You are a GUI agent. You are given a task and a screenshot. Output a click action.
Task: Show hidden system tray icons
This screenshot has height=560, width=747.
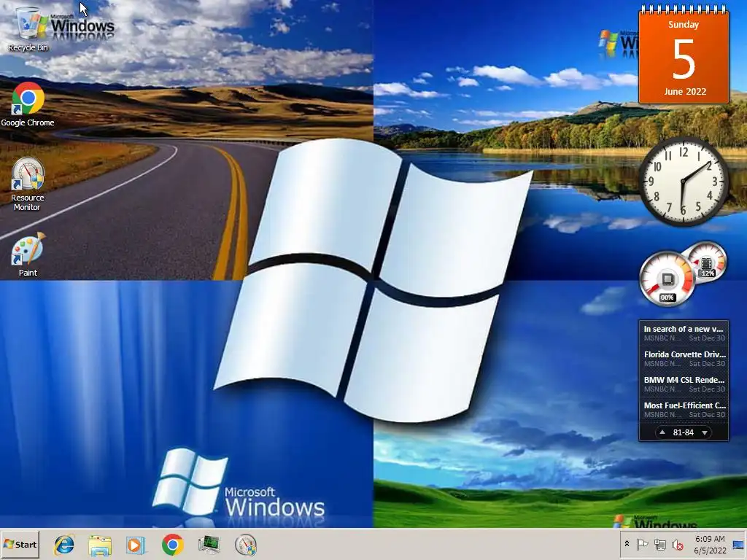pos(627,544)
